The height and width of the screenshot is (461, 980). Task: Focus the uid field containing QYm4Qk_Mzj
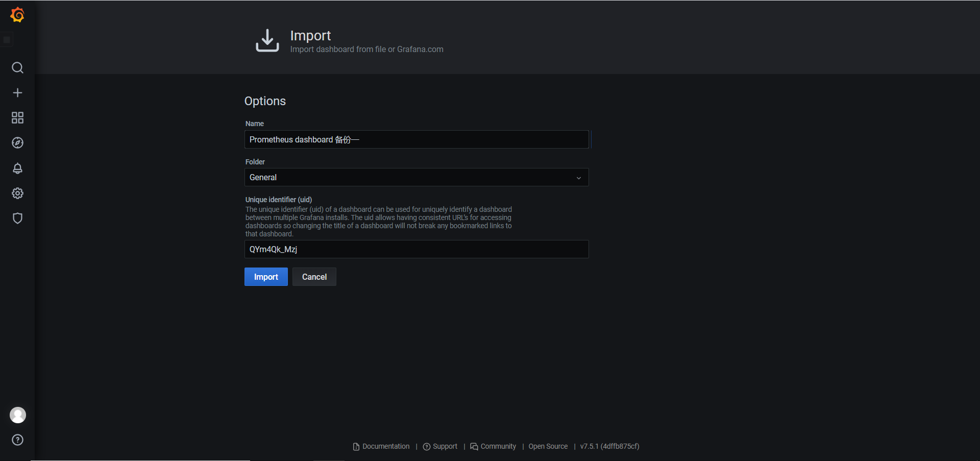coord(416,249)
